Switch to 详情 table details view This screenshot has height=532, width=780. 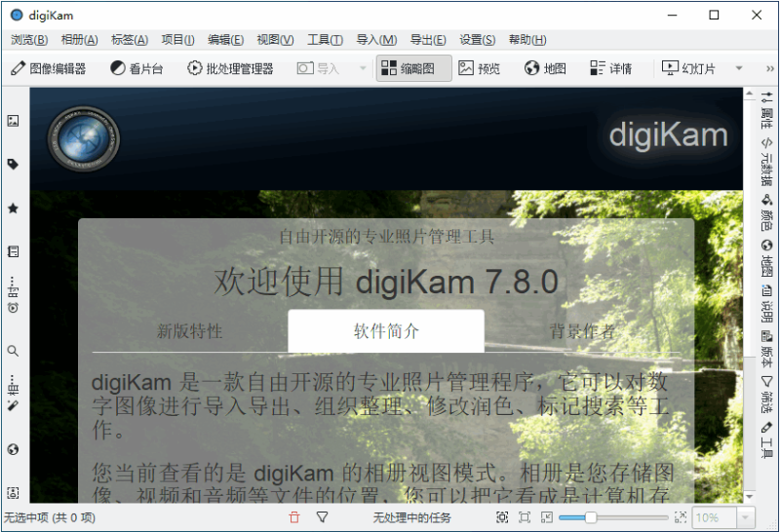611,68
